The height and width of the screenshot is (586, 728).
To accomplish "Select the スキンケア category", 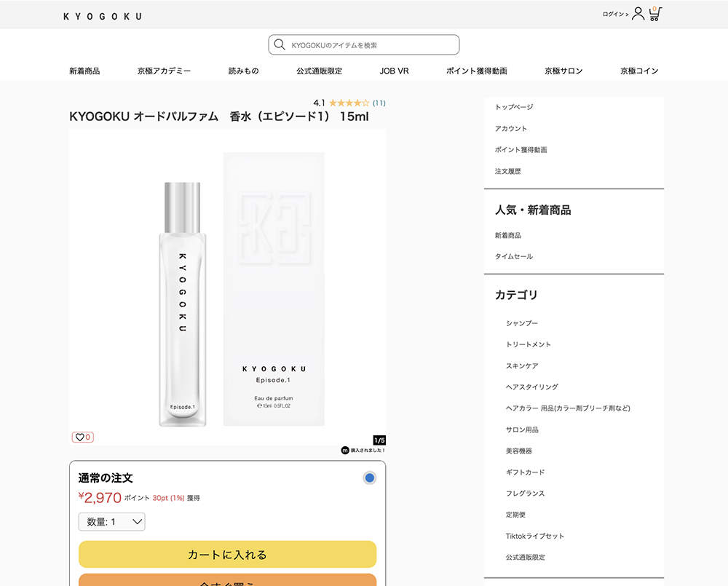I will click(x=522, y=366).
